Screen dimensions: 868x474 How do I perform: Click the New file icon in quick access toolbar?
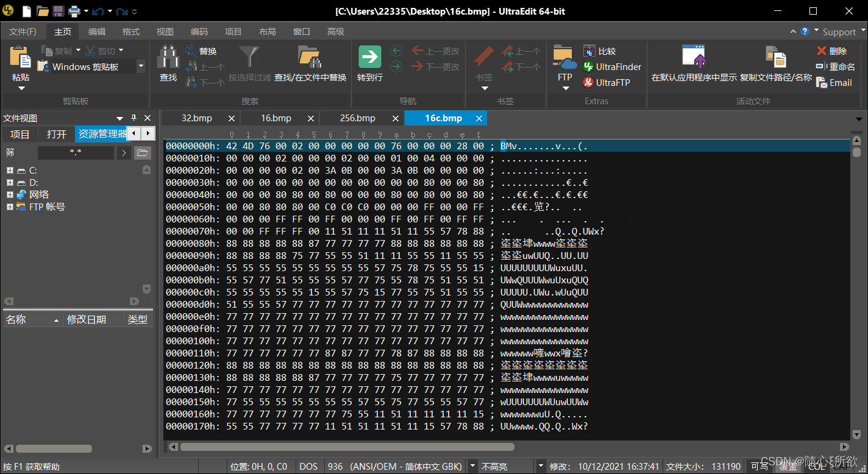click(27, 11)
